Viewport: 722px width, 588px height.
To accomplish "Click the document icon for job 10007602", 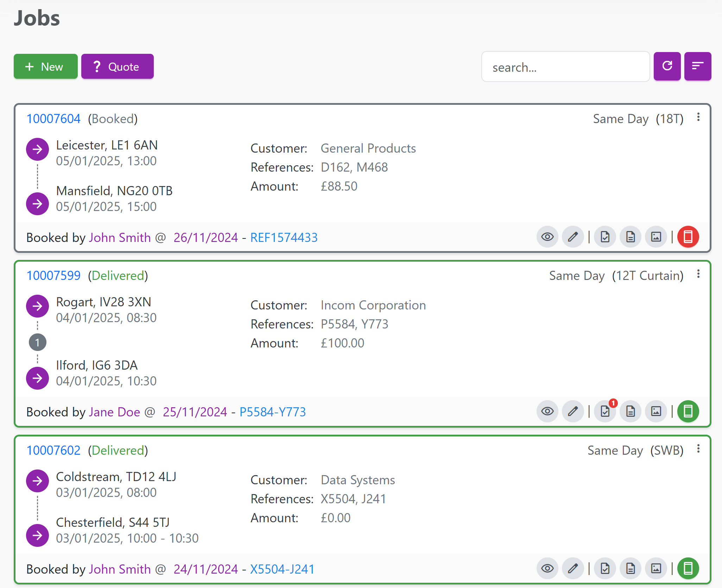I will [x=631, y=569].
